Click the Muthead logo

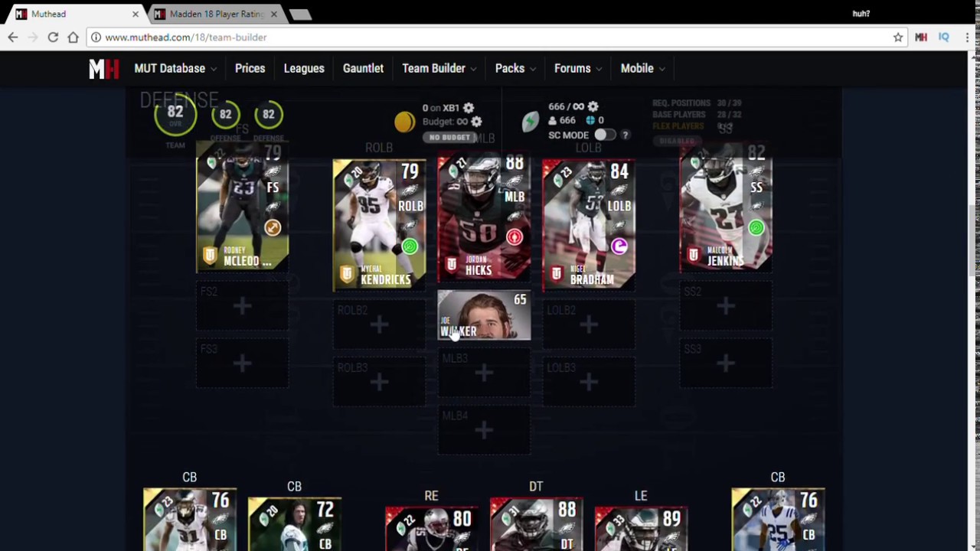(103, 69)
